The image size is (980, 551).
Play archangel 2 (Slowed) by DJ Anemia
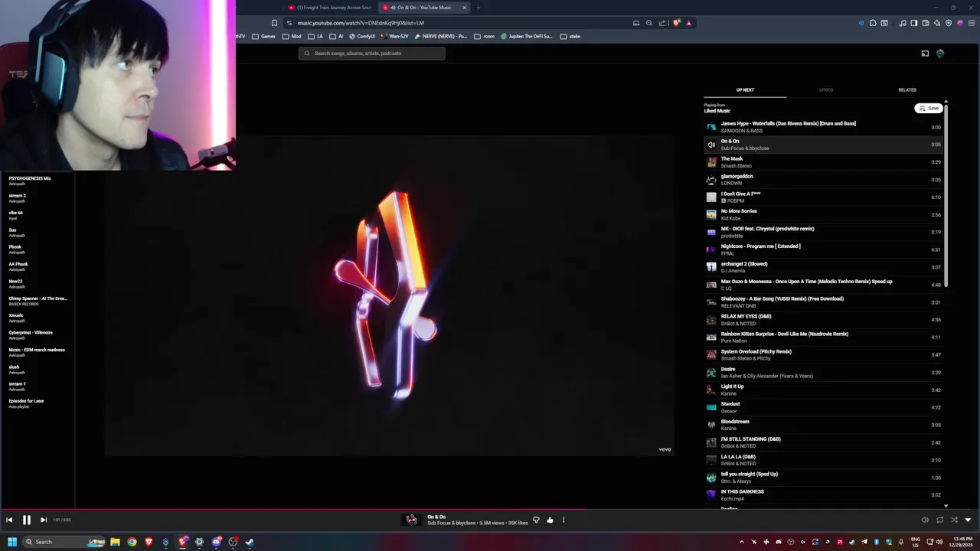823,267
